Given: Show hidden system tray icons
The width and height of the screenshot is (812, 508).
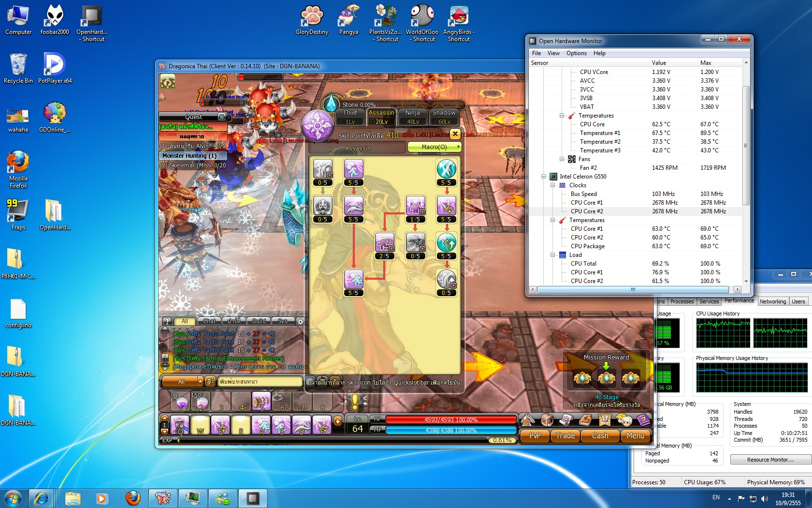Looking at the screenshot, I should coord(729,498).
